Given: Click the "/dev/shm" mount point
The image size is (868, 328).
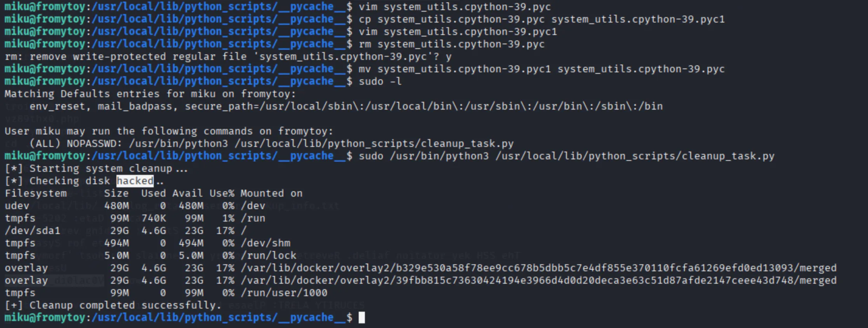Looking at the screenshot, I should click(265, 243).
